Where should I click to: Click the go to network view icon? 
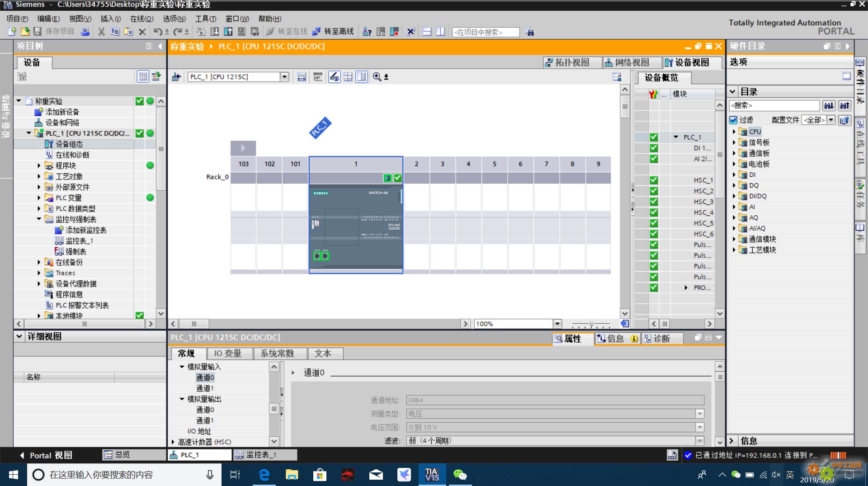176,77
